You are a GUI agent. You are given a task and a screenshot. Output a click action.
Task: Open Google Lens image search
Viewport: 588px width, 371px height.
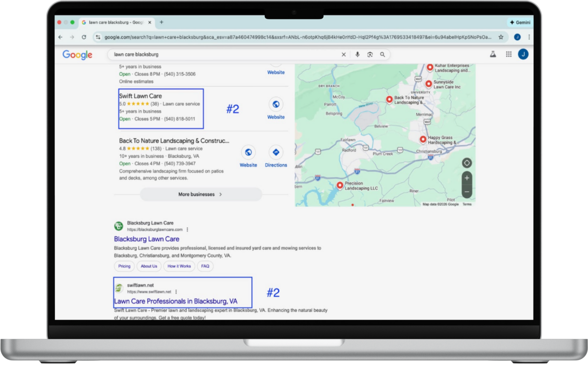[x=370, y=55]
